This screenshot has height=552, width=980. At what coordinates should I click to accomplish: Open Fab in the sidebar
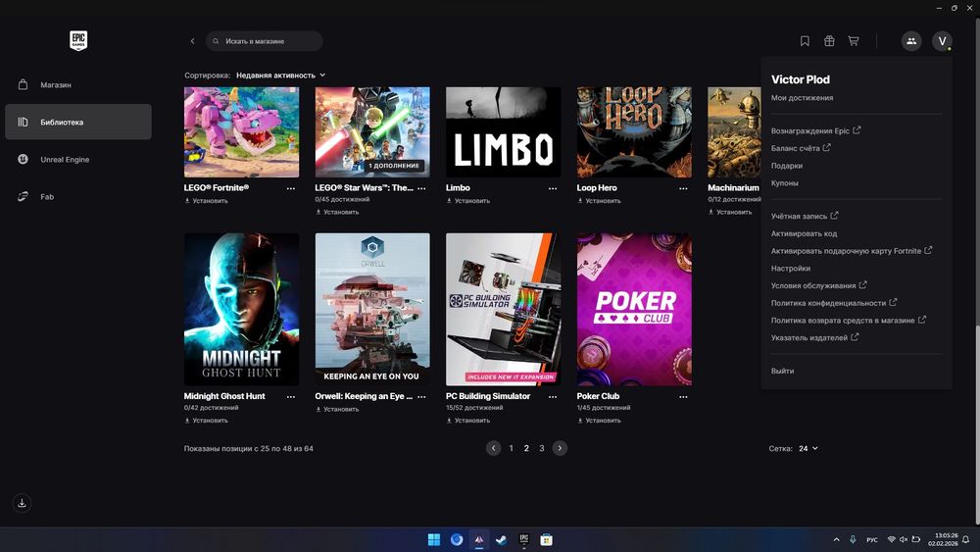pyautogui.click(x=78, y=196)
